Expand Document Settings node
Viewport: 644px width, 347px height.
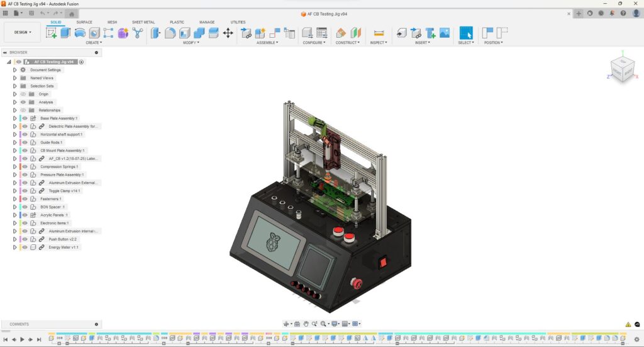pyautogui.click(x=15, y=70)
